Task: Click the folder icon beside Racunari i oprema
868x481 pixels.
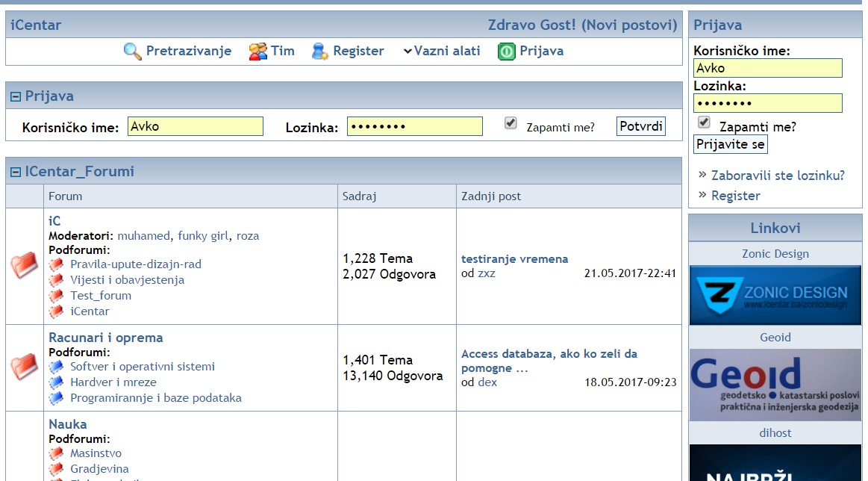Action: point(24,367)
